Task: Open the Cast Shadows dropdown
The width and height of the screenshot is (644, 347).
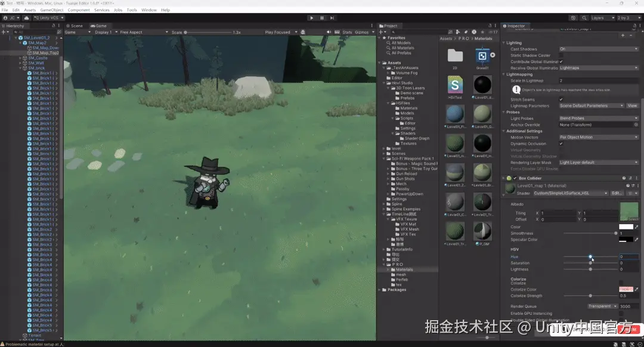Action: point(599,49)
